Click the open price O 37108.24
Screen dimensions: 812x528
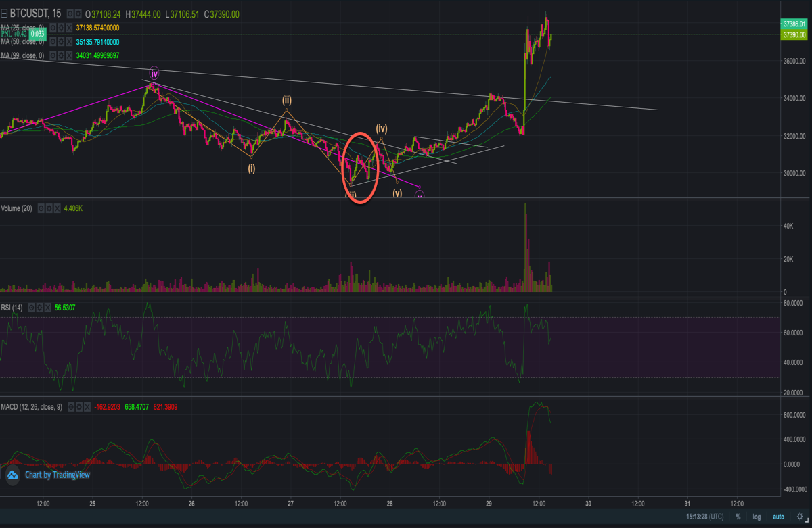click(103, 14)
